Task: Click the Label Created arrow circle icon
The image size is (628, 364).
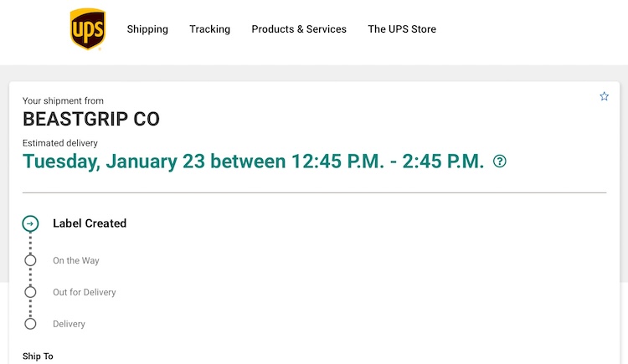Action: [x=30, y=223]
